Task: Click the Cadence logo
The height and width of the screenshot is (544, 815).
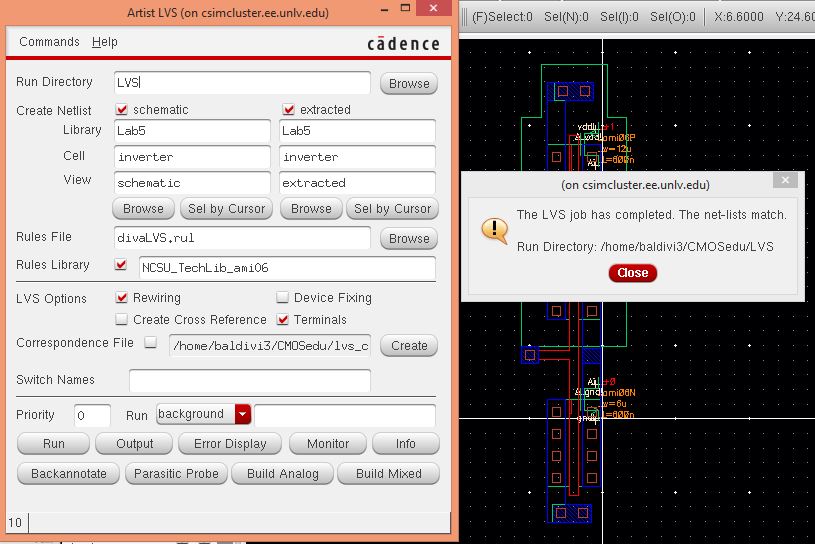Action: pyautogui.click(x=403, y=43)
